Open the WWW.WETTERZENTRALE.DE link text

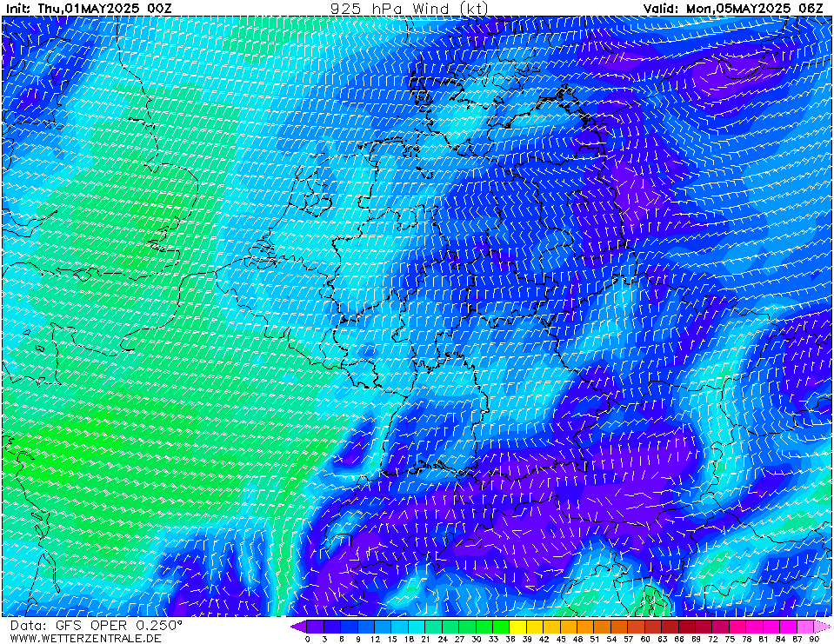pyautogui.click(x=85, y=638)
